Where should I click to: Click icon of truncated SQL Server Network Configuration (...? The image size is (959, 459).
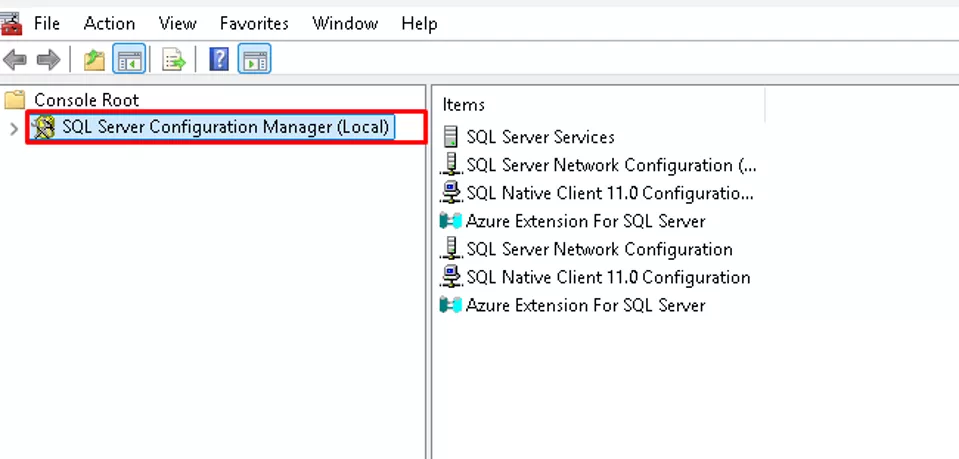click(451, 165)
